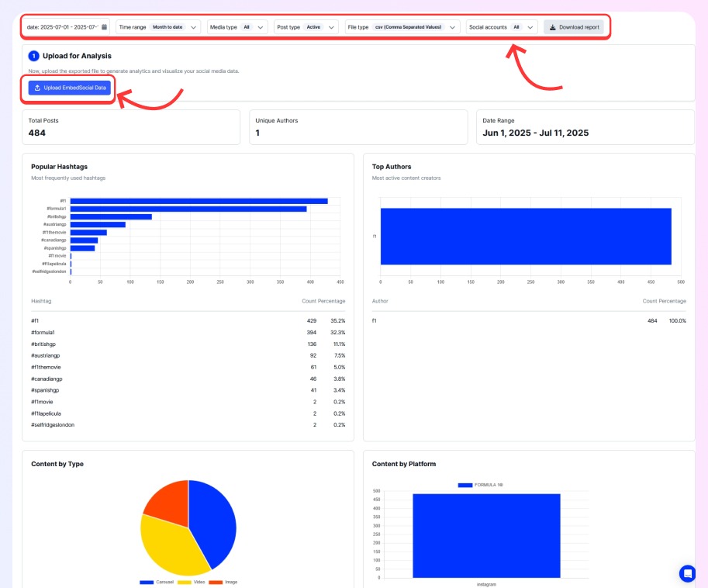The height and width of the screenshot is (588, 708).
Task: Open the chat widget bubble icon
Action: [687, 573]
